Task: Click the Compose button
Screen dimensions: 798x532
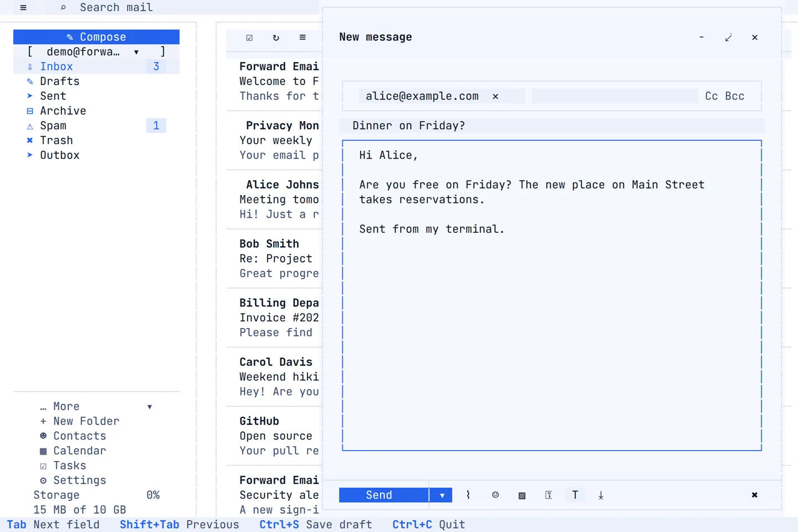Action: click(x=96, y=37)
